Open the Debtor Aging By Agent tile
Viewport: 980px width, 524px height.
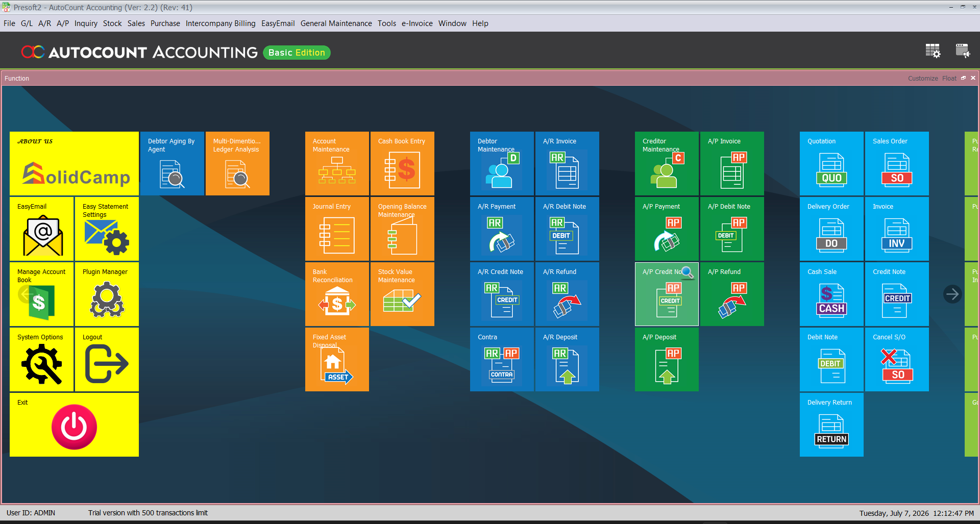click(172, 163)
